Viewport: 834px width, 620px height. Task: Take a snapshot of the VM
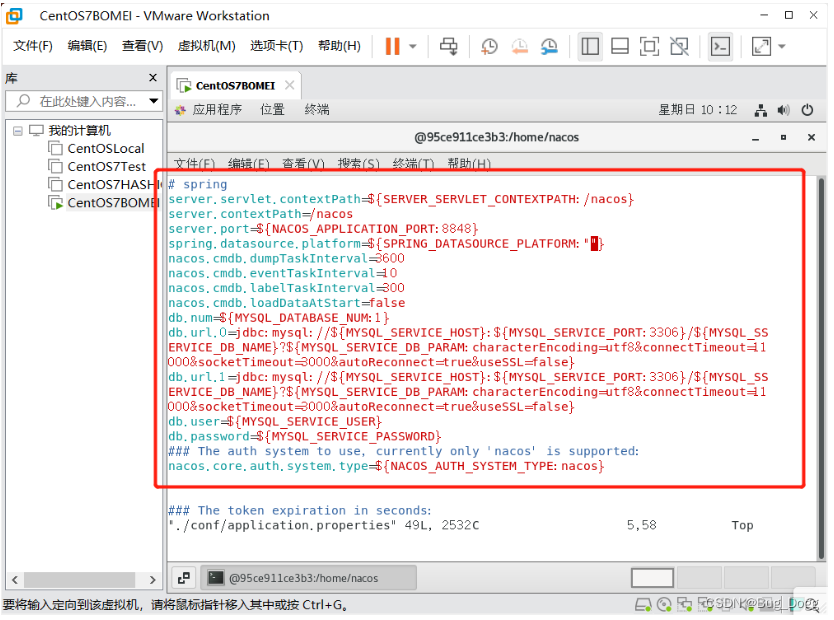tap(489, 46)
